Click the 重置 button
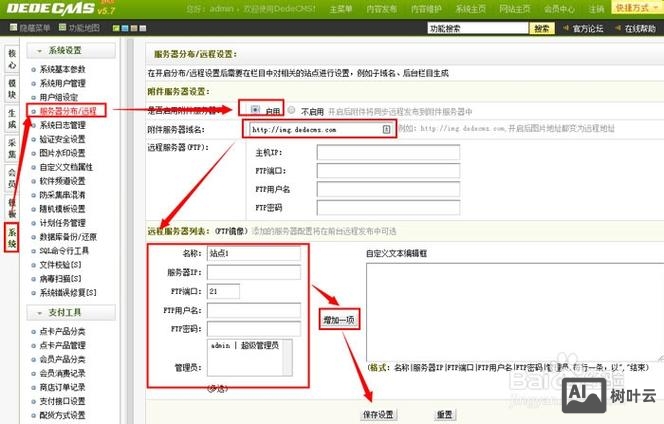 point(444,415)
